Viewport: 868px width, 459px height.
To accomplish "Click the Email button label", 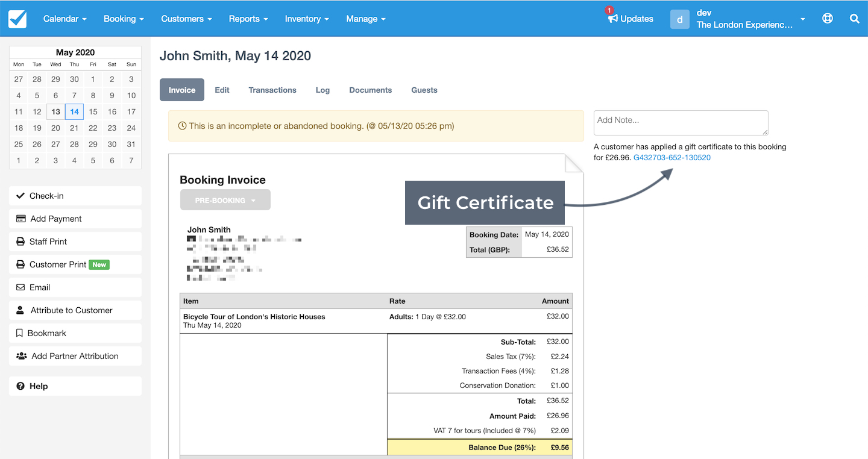I will [x=40, y=287].
